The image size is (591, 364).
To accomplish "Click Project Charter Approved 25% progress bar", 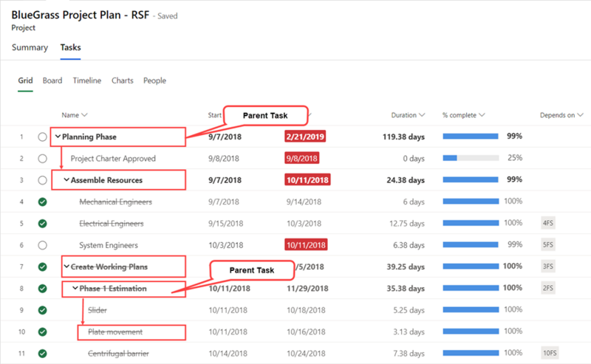I will (471, 158).
